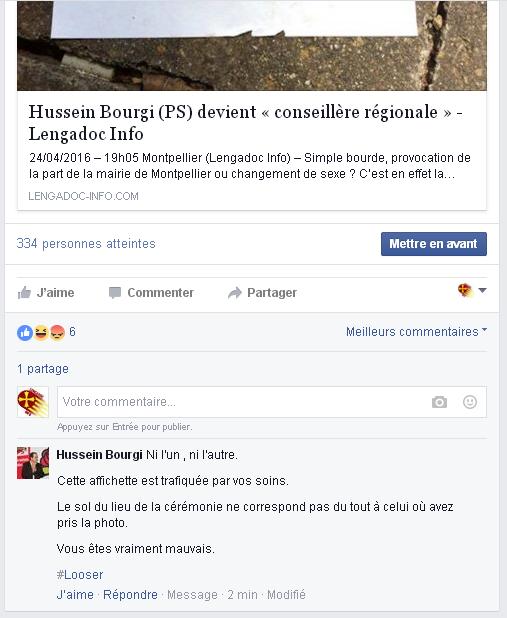The height and width of the screenshot is (618, 507).
Task: Click the laughing Haha reaction icon
Action: pyautogui.click(x=41, y=333)
